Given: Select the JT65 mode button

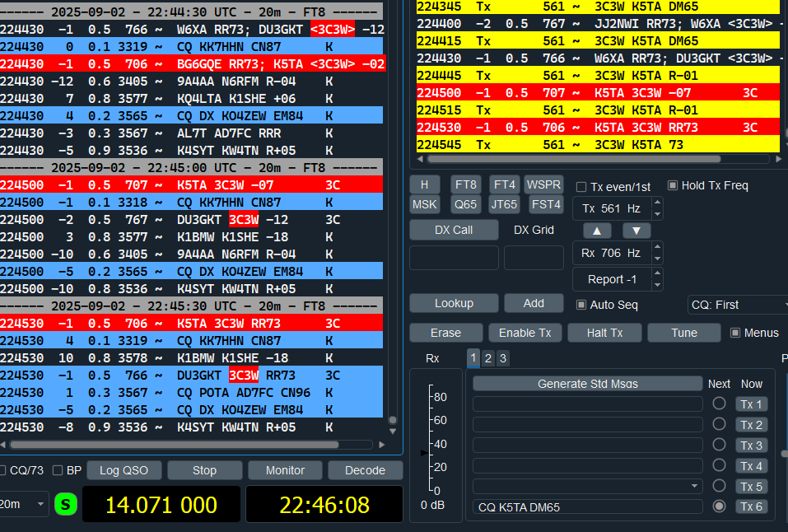Looking at the screenshot, I should click(504, 205).
